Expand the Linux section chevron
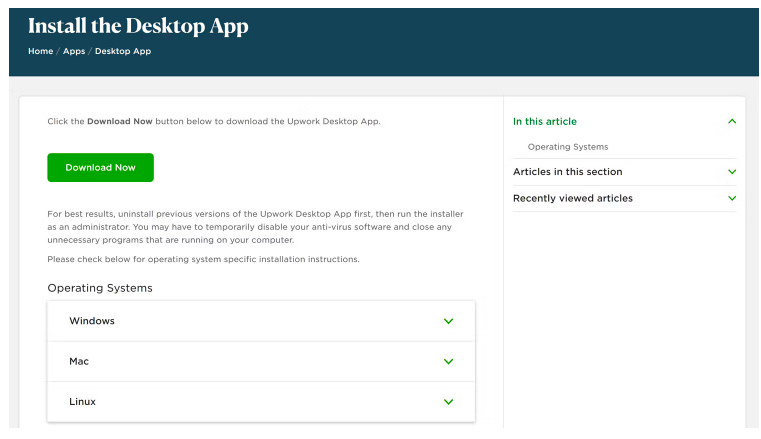This screenshot has width=761, height=439. pyautogui.click(x=448, y=402)
